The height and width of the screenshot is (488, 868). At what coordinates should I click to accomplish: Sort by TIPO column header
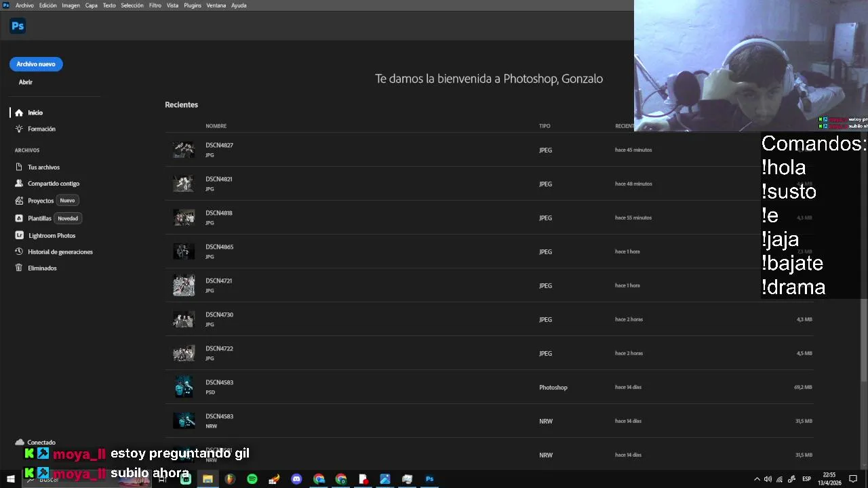[x=545, y=126]
